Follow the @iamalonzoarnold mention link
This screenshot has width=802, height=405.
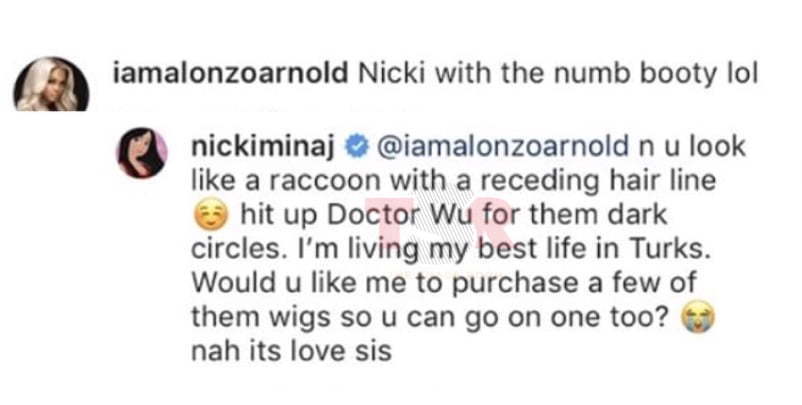[503, 147]
